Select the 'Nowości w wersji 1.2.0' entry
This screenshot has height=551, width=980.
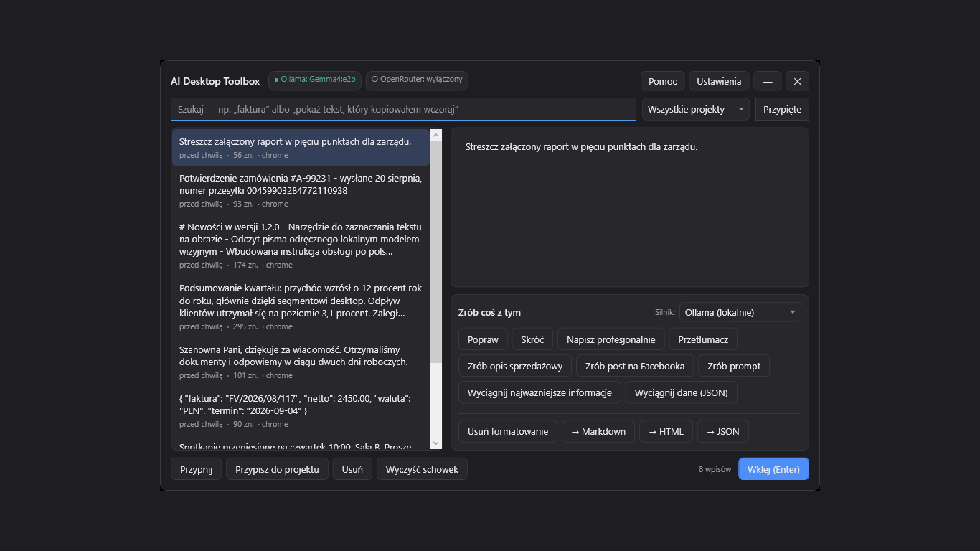301,245
